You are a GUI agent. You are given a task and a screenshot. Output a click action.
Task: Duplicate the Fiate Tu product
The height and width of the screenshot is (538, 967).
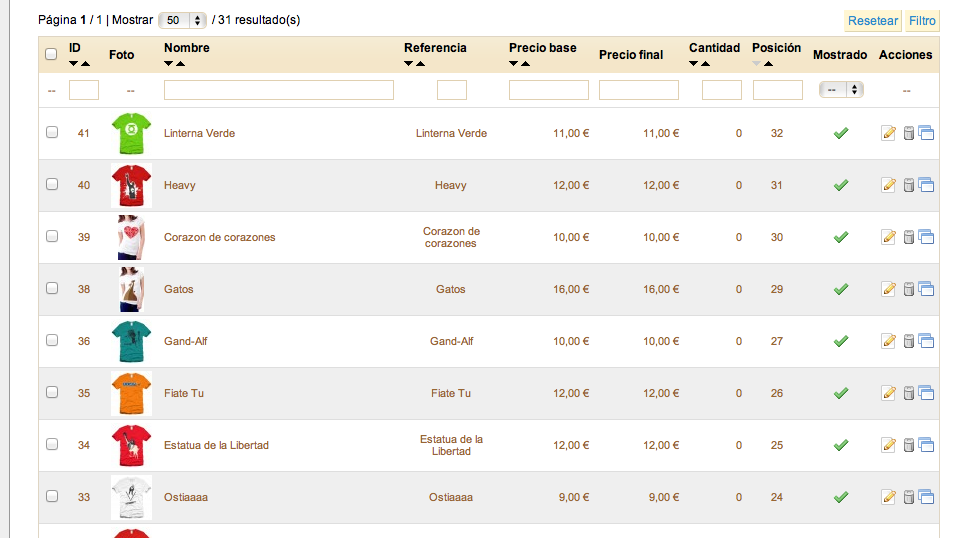[926, 393]
